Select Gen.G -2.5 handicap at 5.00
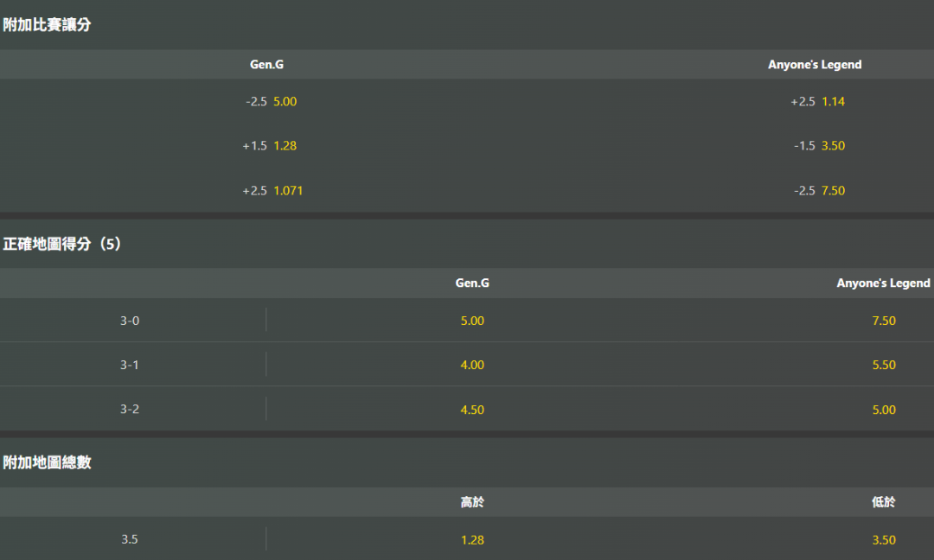The height and width of the screenshot is (560, 934). (271, 102)
